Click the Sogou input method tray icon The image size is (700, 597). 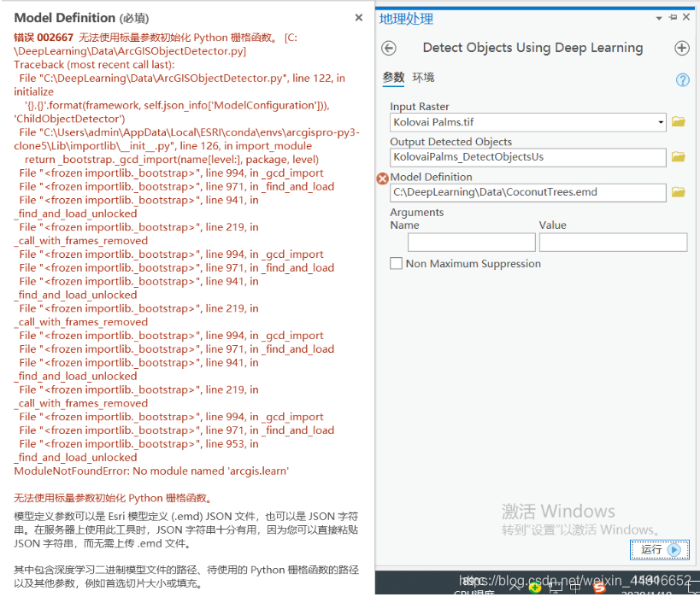(x=598, y=588)
